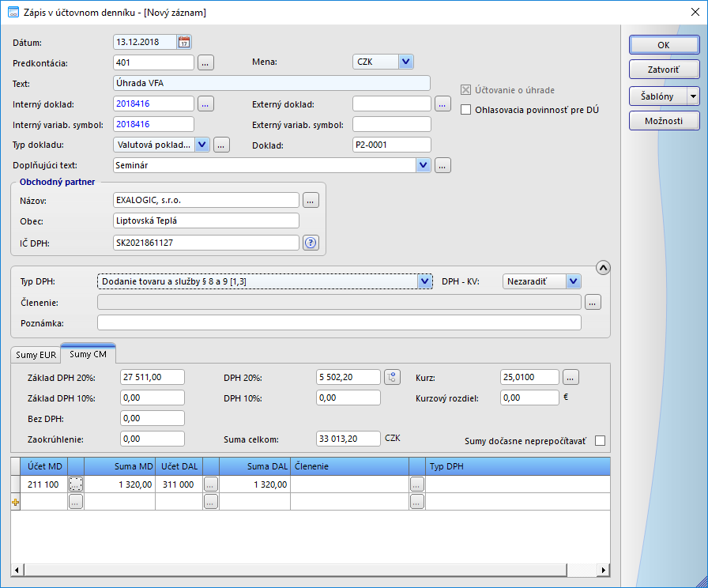Click the Suma DAL cell 1 320,00
Screen dimensions: 708x588
click(254, 484)
